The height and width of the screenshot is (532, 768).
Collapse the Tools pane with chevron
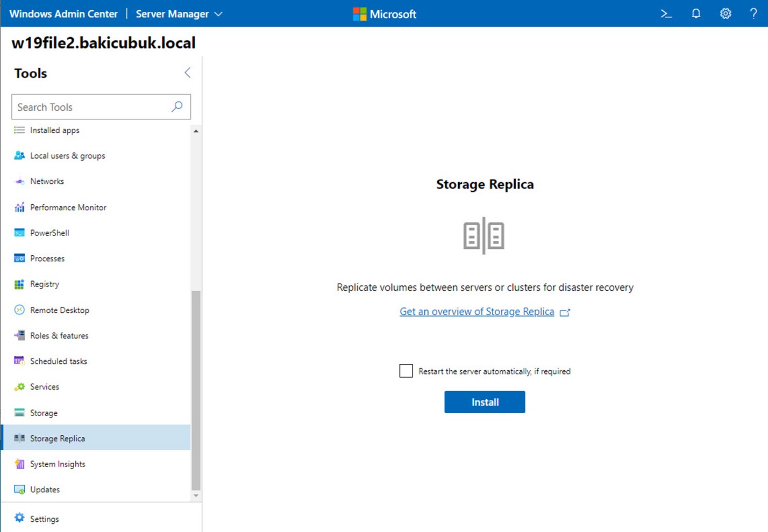[187, 73]
